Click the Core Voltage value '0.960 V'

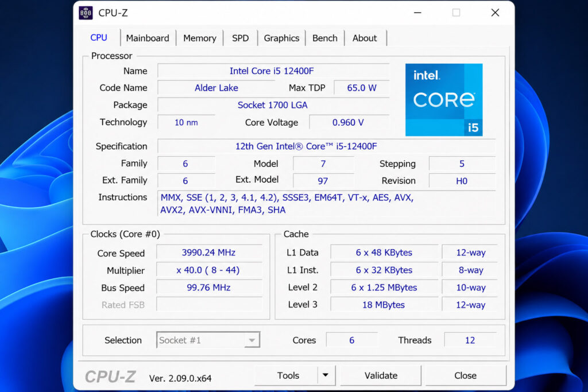[x=348, y=122]
